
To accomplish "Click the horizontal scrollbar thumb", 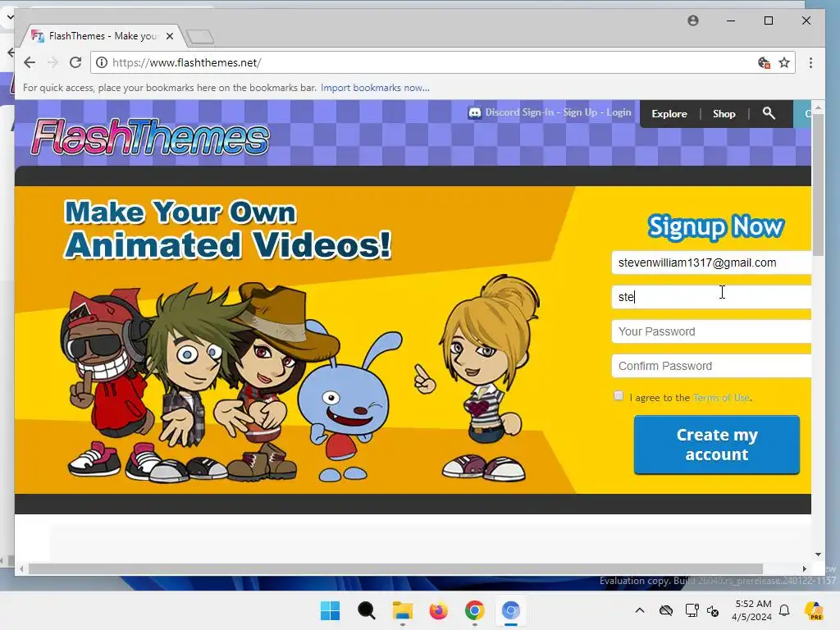I will coord(395,569).
